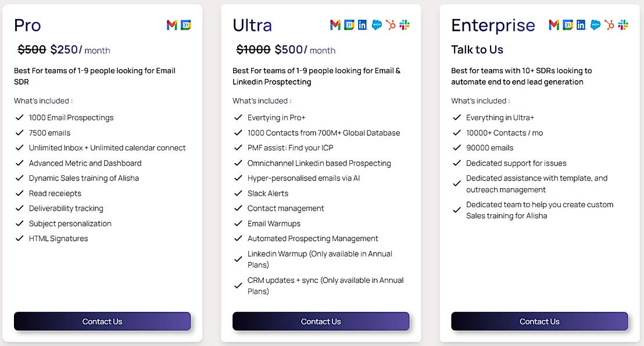Click the LinkedIn icon in Ultra plan

point(363,25)
